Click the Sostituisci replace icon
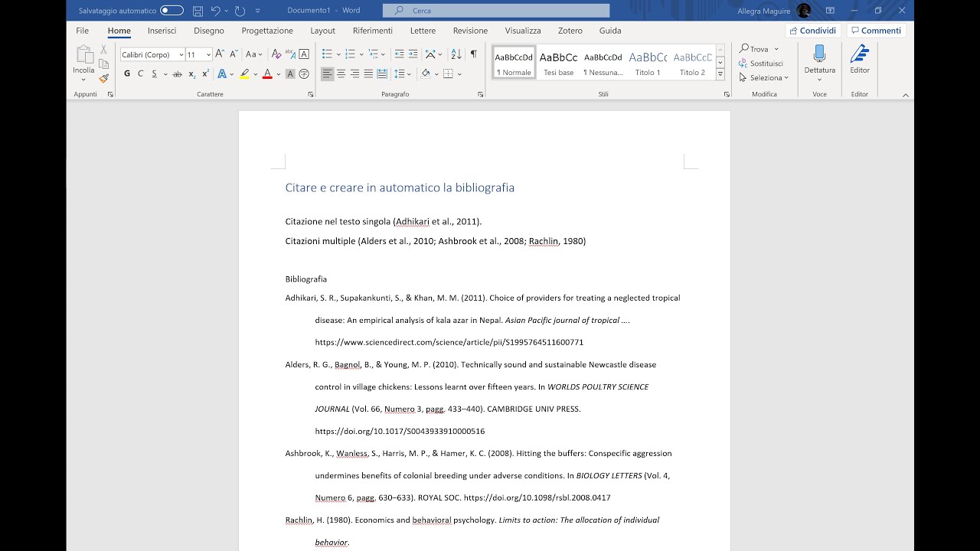This screenshot has height=551, width=980. pos(760,64)
